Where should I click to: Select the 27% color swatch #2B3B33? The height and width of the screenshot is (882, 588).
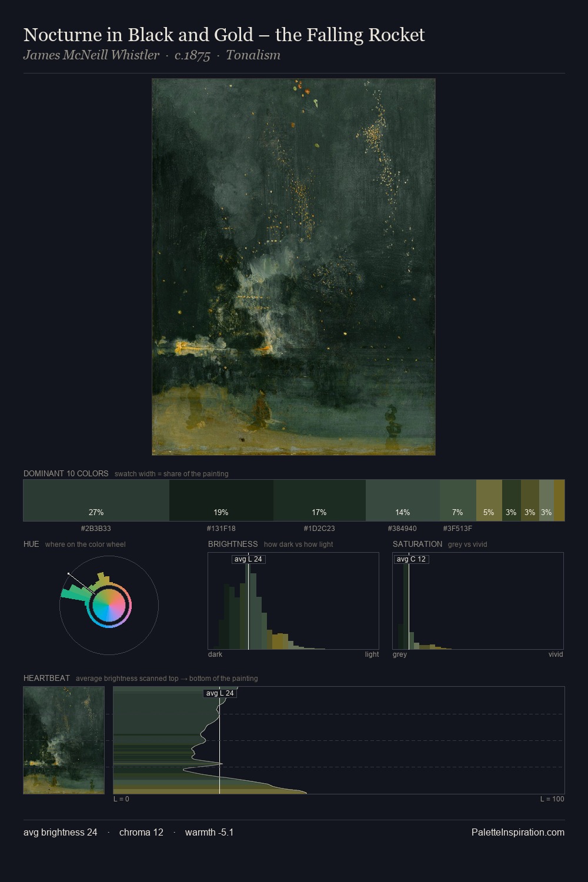click(x=96, y=500)
